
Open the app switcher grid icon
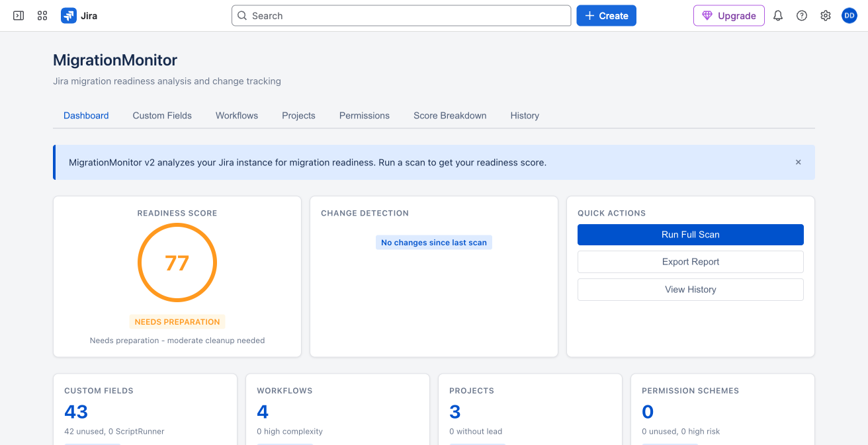click(42, 15)
